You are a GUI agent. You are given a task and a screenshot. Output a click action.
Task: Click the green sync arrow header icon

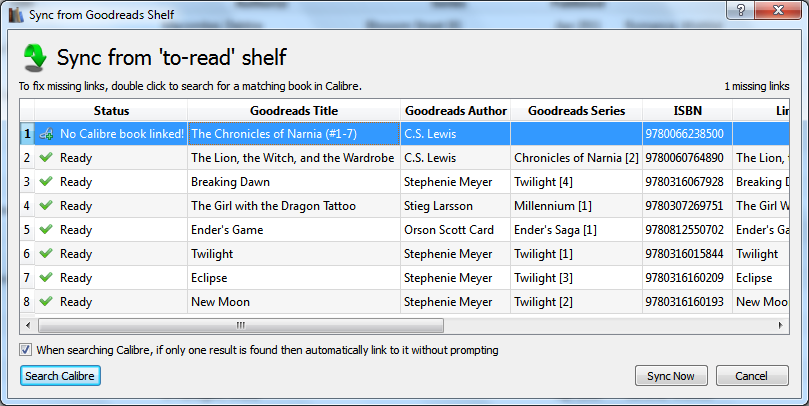tap(35, 58)
